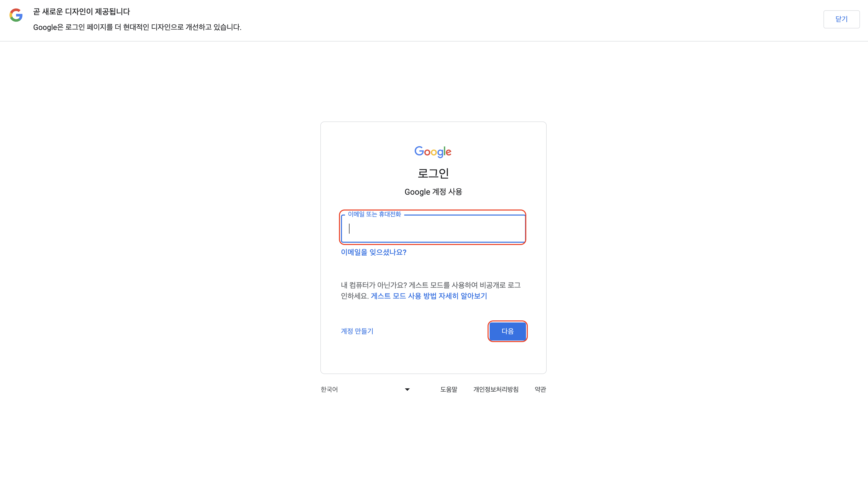The image size is (868, 497).
Task: Click the colorful Google logo in the sign-in card
Action: click(x=433, y=152)
